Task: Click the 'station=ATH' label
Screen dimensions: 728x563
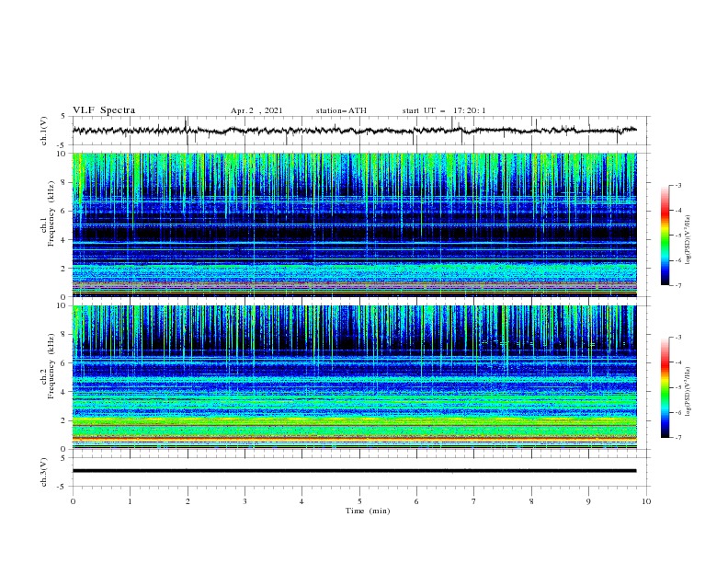Action: click(x=341, y=110)
